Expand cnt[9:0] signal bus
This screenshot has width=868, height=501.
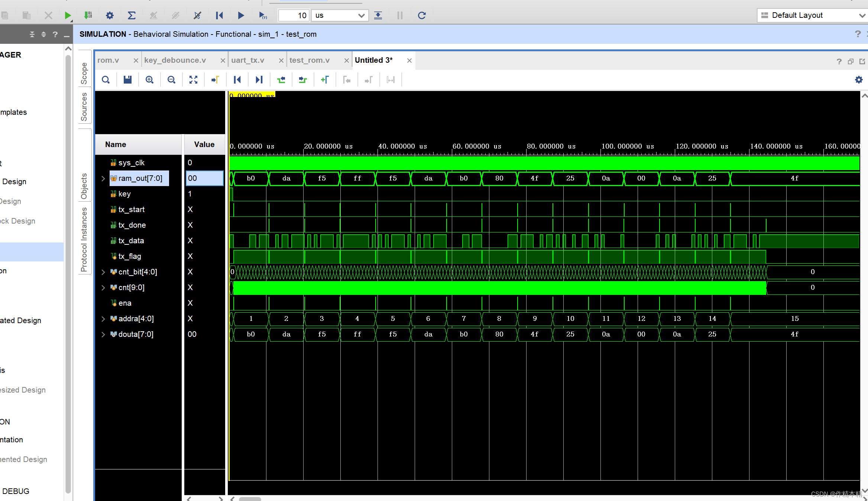(x=103, y=288)
